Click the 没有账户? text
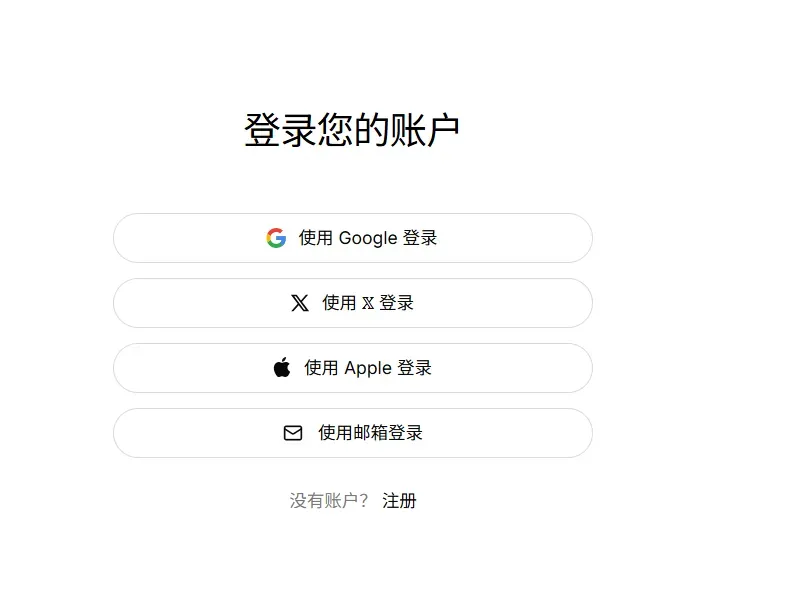The image size is (786, 601). tap(329, 500)
